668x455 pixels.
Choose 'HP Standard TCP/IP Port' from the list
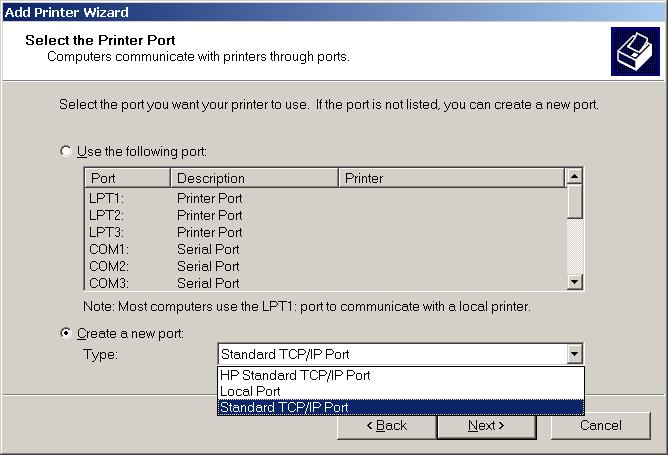coord(295,375)
